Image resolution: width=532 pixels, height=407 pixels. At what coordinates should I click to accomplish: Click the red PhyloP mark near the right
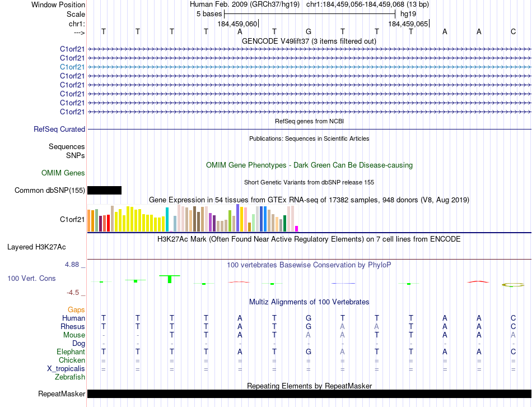click(x=478, y=281)
